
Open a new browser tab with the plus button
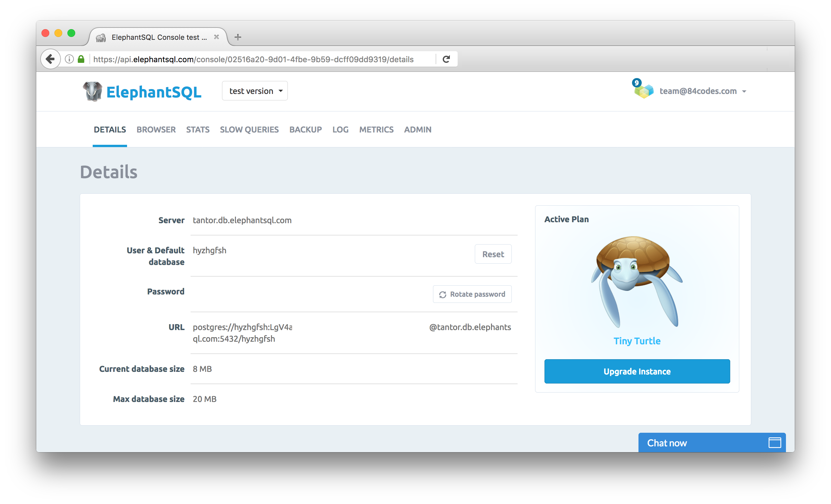click(x=238, y=37)
